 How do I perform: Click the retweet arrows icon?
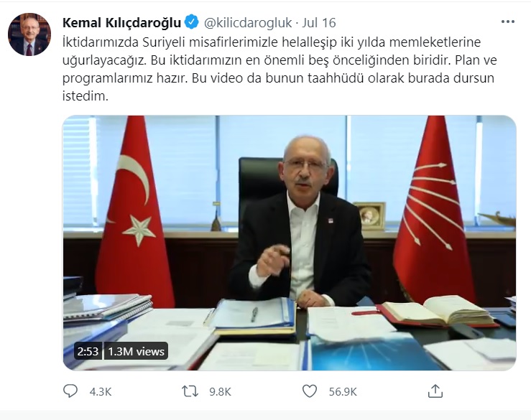(x=190, y=391)
